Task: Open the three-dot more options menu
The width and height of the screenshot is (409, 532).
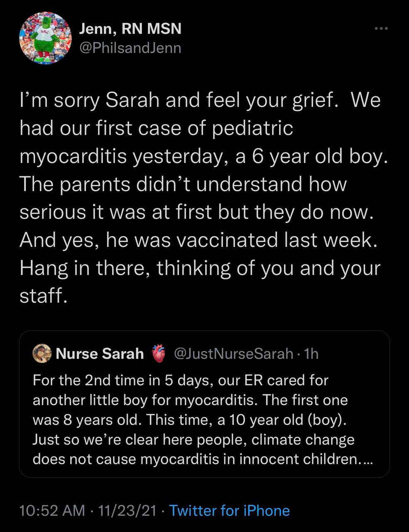Action: tap(381, 29)
